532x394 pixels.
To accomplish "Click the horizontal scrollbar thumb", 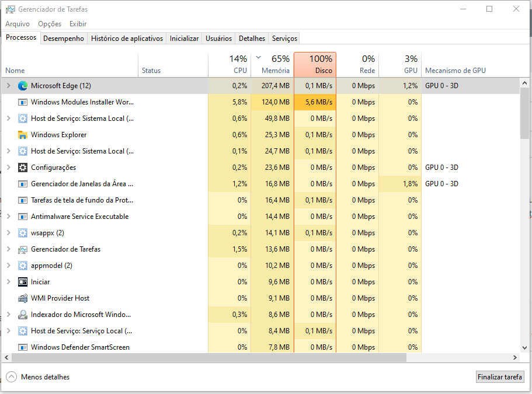I will point(209,357).
